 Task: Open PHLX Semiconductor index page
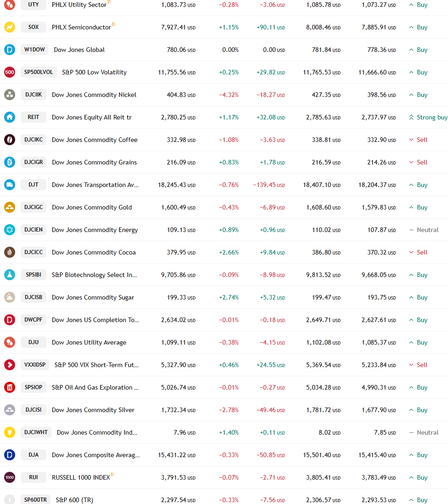coord(81,27)
